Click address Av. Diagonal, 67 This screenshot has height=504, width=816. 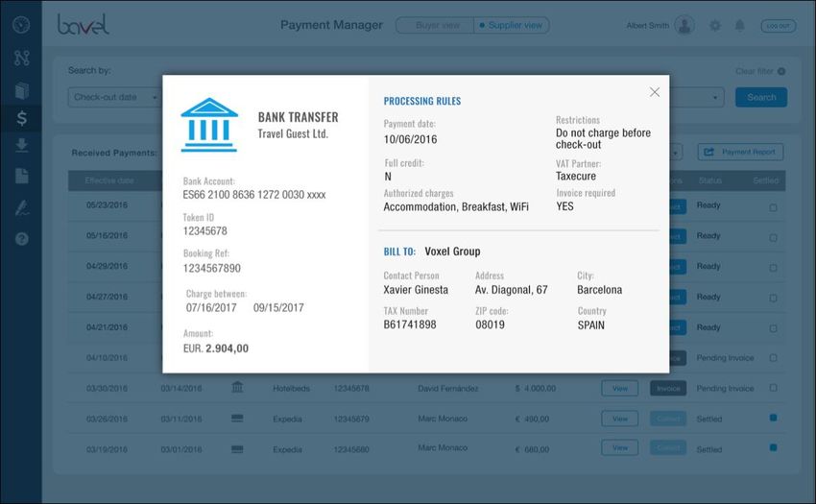pyautogui.click(x=511, y=290)
